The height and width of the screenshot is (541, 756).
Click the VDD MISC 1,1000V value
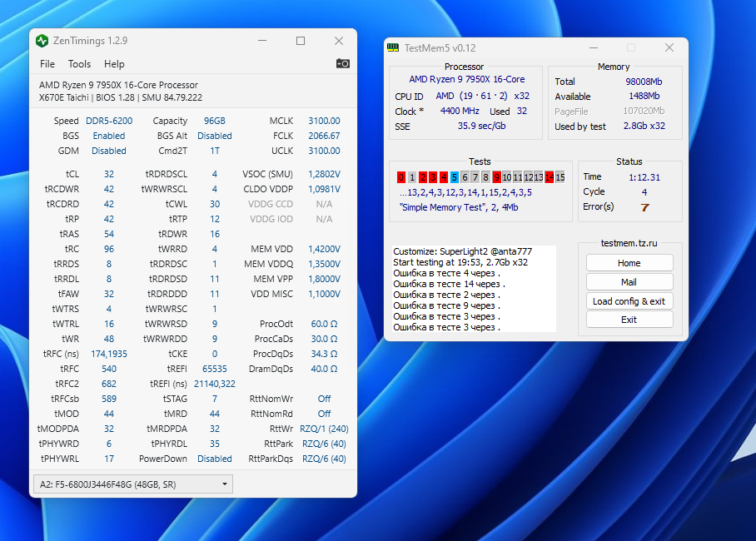point(324,294)
